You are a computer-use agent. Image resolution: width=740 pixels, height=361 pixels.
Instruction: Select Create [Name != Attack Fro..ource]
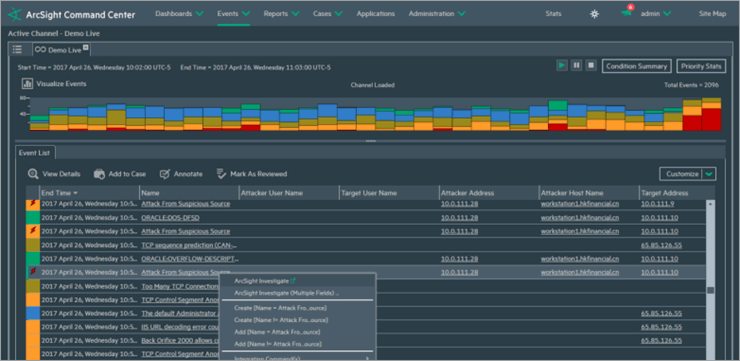(x=281, y=320)
